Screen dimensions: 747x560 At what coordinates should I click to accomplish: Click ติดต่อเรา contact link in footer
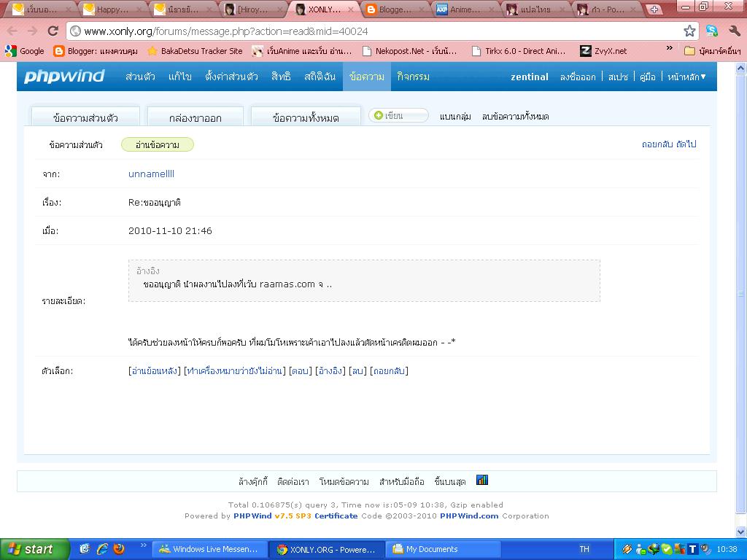click(x=293, y=481)
